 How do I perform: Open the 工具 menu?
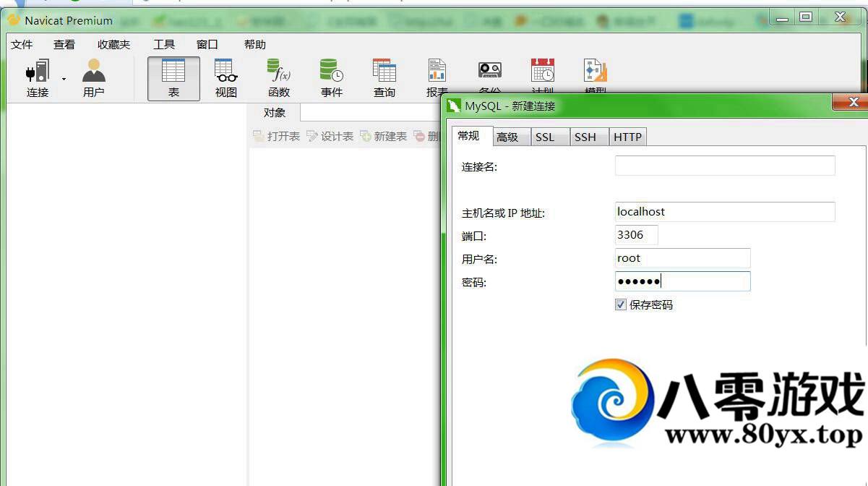164,44
